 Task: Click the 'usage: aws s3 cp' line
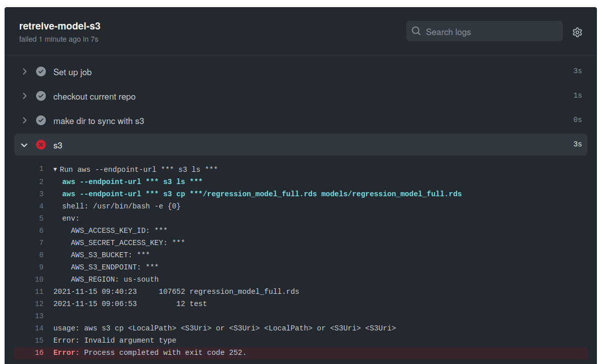click(225, 328)
